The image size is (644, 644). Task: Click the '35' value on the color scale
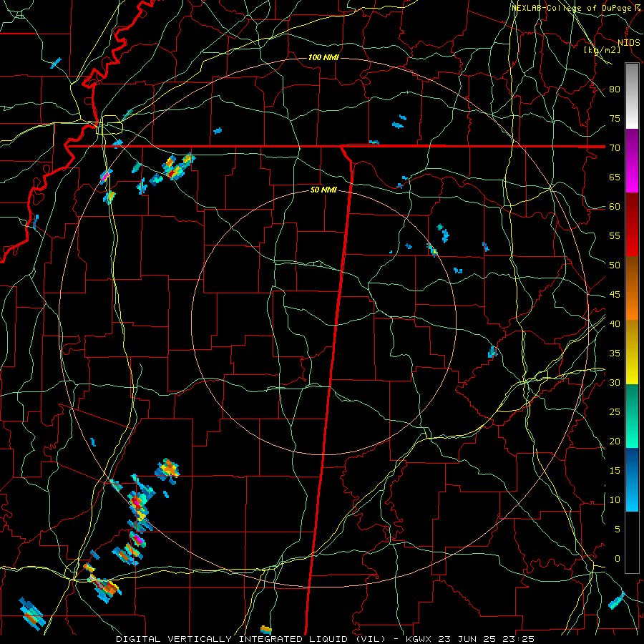[615, 353]
